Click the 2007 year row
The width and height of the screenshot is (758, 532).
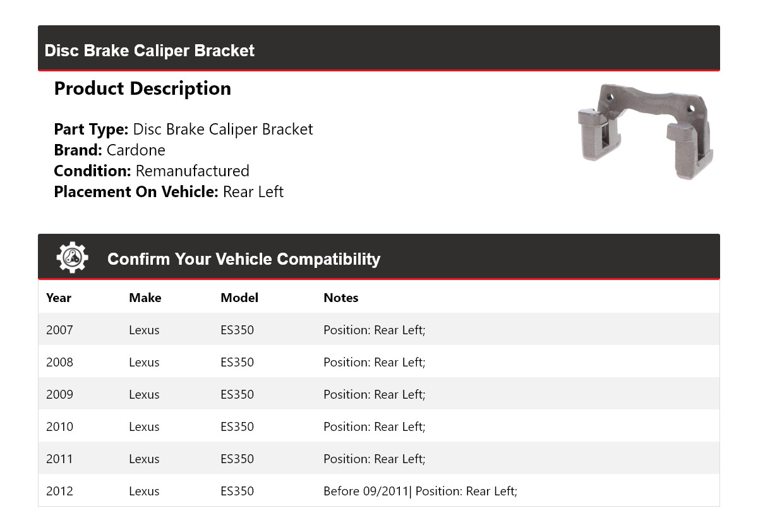click(x=59, y=330)
